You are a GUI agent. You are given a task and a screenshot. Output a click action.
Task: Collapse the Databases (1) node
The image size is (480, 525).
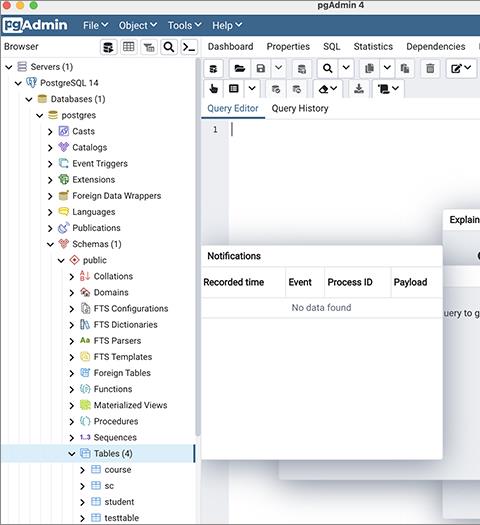[29, 99]
